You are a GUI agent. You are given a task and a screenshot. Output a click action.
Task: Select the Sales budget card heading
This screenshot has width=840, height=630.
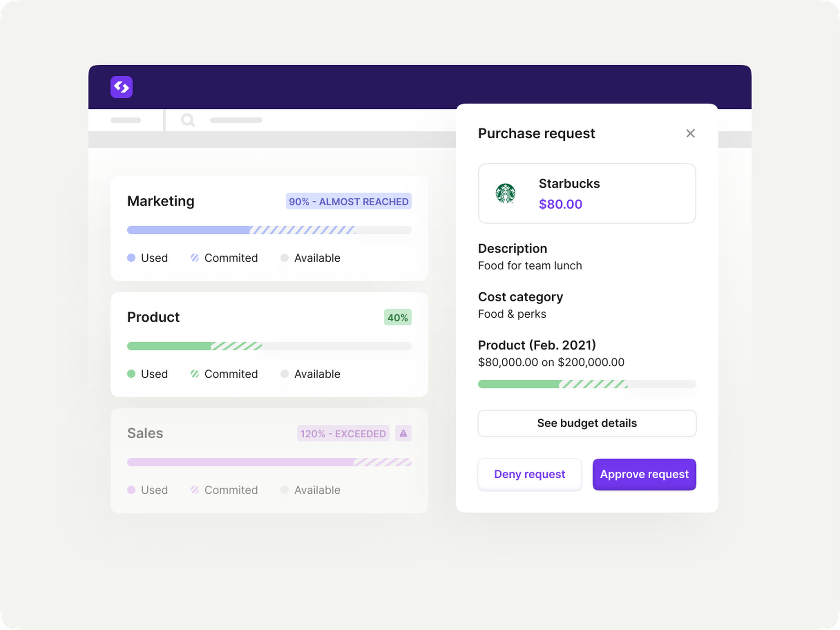[x=145, y=432]
